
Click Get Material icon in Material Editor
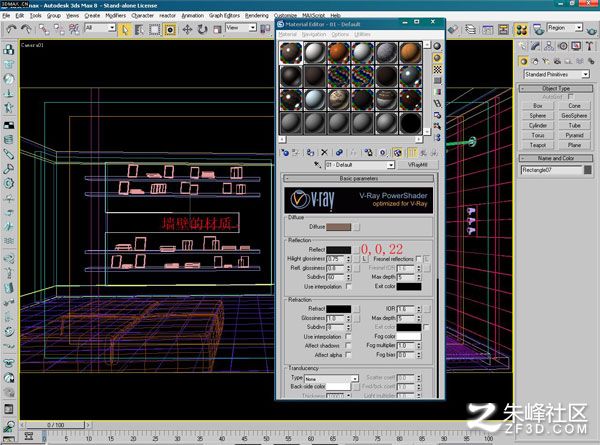click(x=285, y=153)
